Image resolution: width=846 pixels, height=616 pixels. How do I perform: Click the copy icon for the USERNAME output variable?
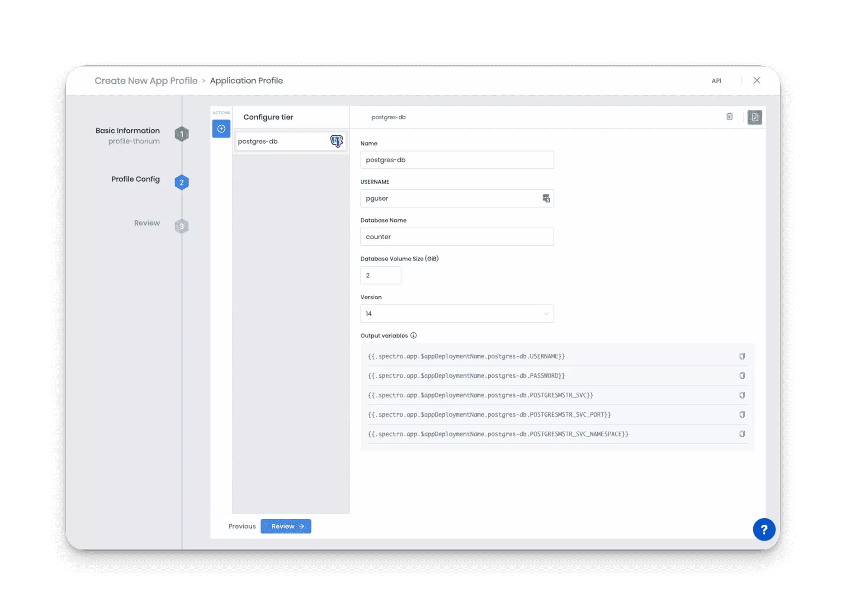tap(742, 356)
